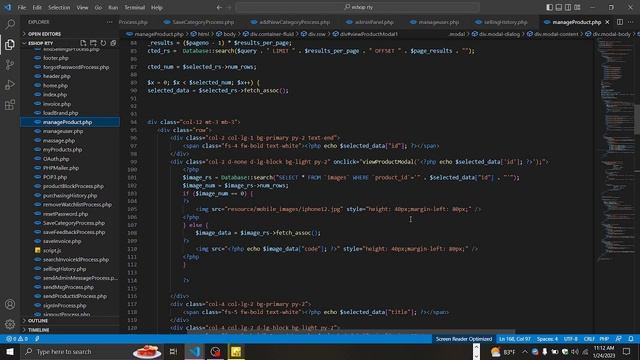640x360 pixels.
Task: Toggle primary side bar layout icon
Action: point(549,7)
